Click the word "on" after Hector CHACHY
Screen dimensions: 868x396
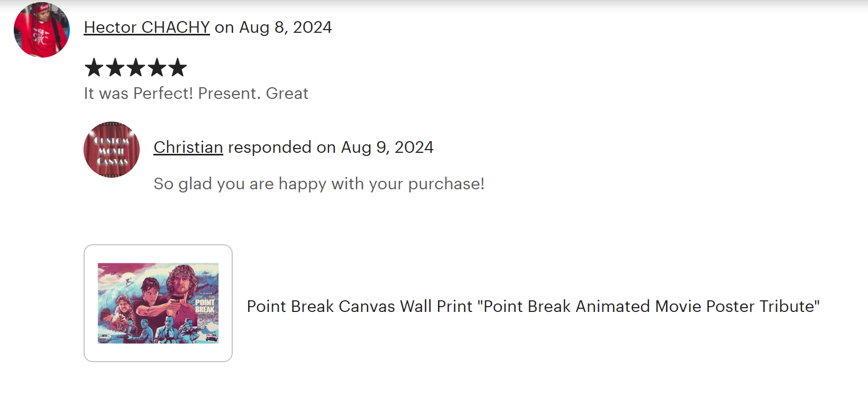click(x=224, y=27)
